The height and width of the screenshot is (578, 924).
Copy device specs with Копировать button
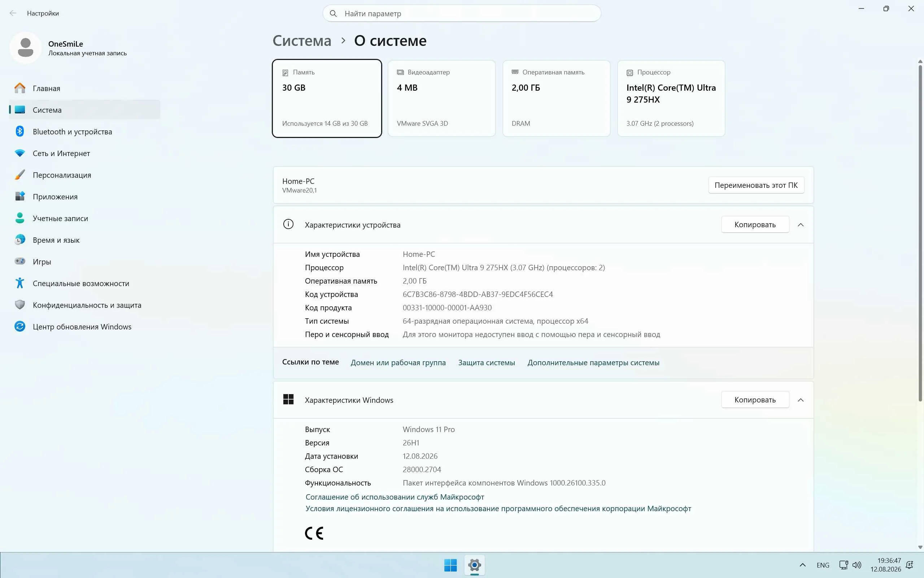[755, 225]
